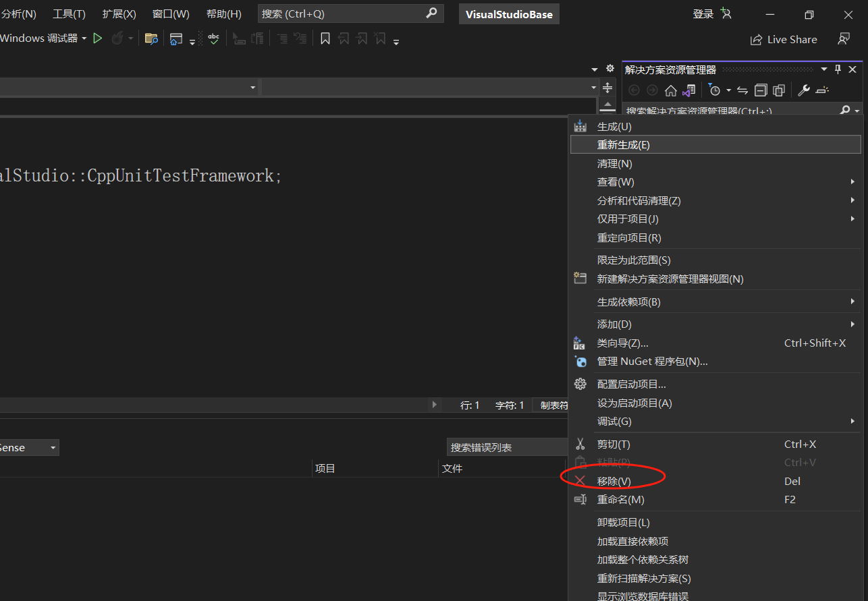Open Find in Files folder-search icon
868x601 pixels.
click(151, 39)
